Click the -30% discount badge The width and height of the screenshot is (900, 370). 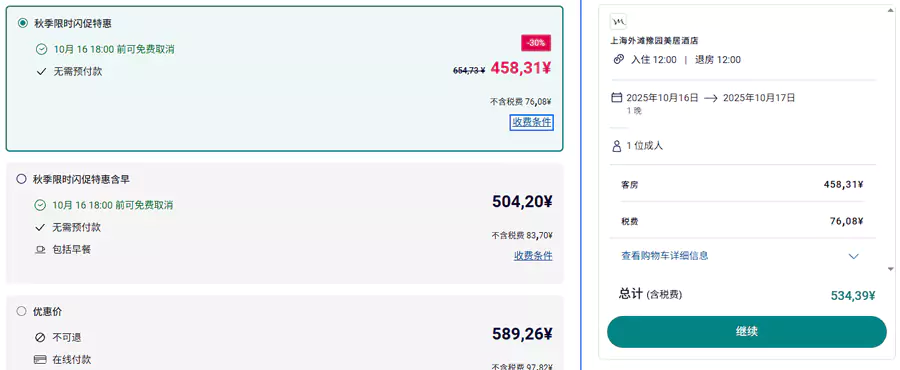[x=536, y=43]
